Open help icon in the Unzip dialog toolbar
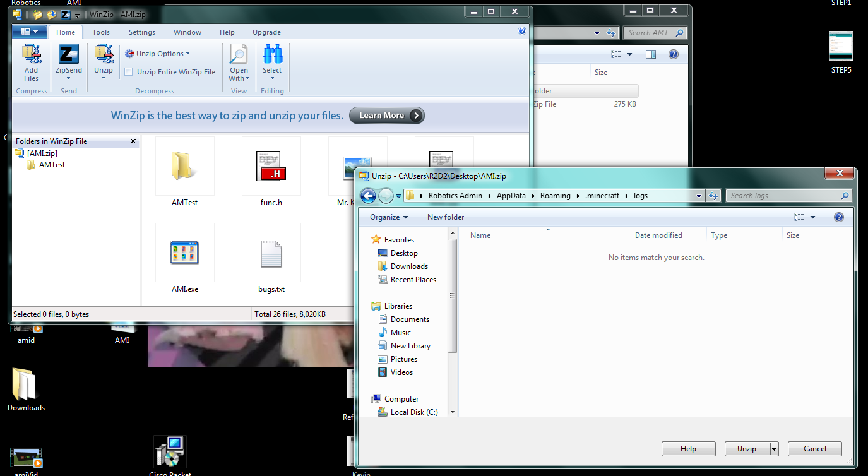The height and width of the screenshot is (476, 868). 839,217
